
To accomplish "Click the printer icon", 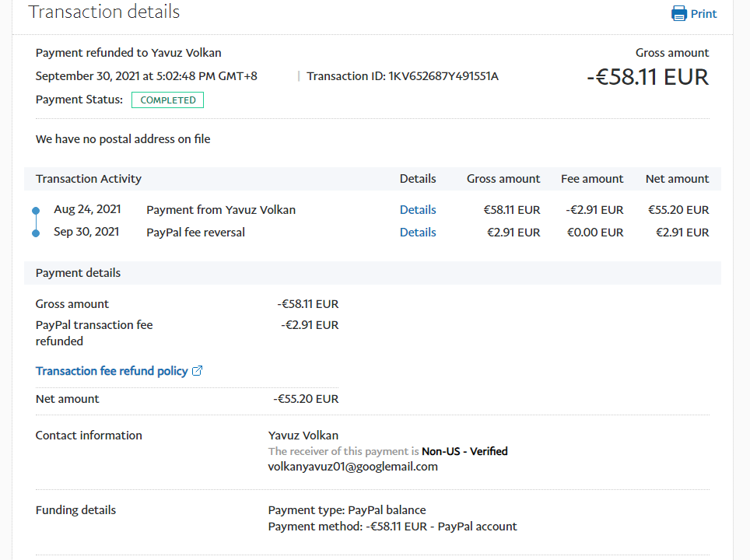I will pos(678,13).
